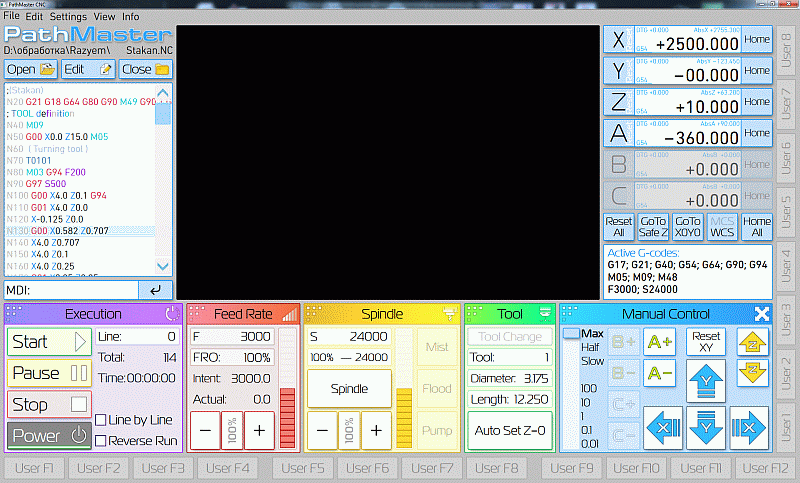The height and width of the screenshot is (483, 800).
Task: Select Max jog speed option
Action: tap(592, 334)
